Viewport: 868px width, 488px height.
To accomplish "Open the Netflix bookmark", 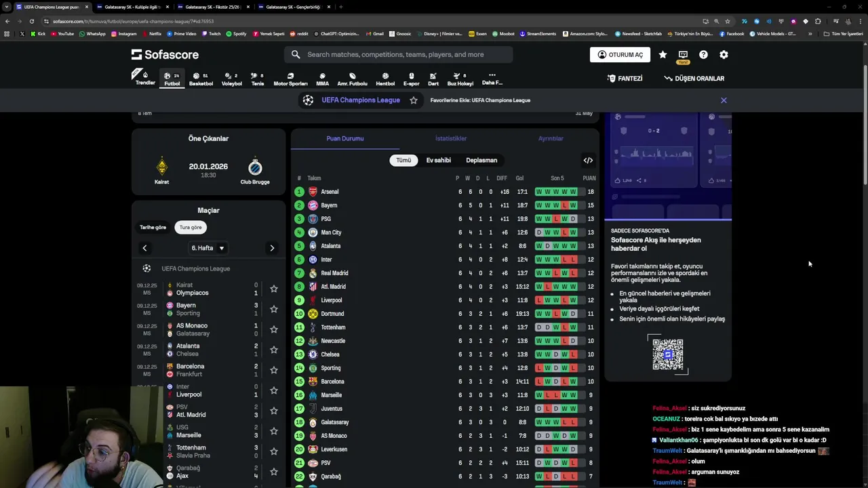I will pyautogui.click(x=152, y=34).
